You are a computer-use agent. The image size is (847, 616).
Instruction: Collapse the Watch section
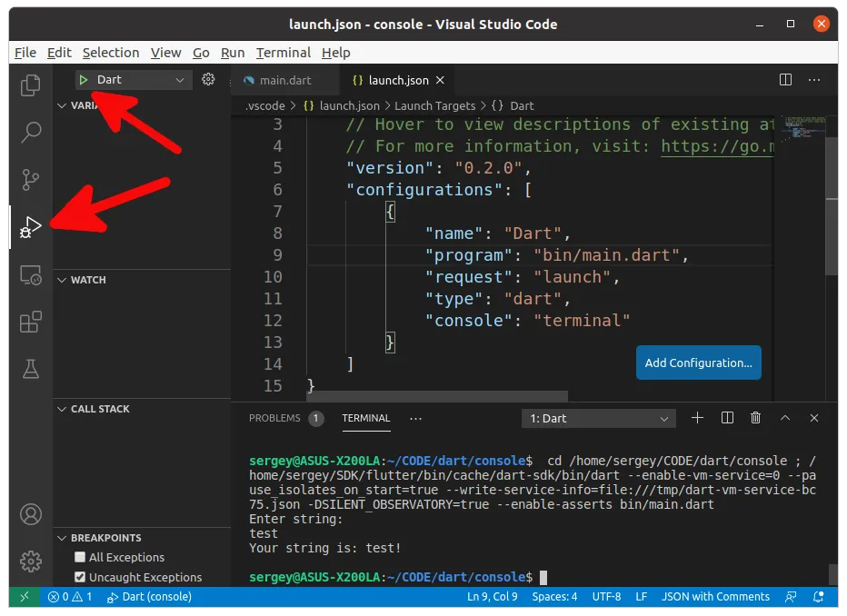point(62,280)
